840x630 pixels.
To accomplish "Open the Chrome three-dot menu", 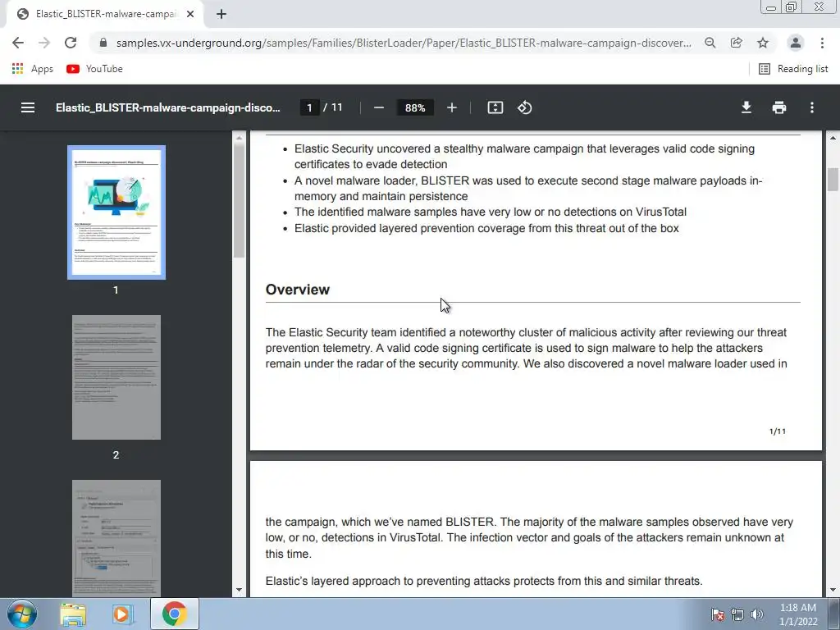I will click(x=822, y=43).
